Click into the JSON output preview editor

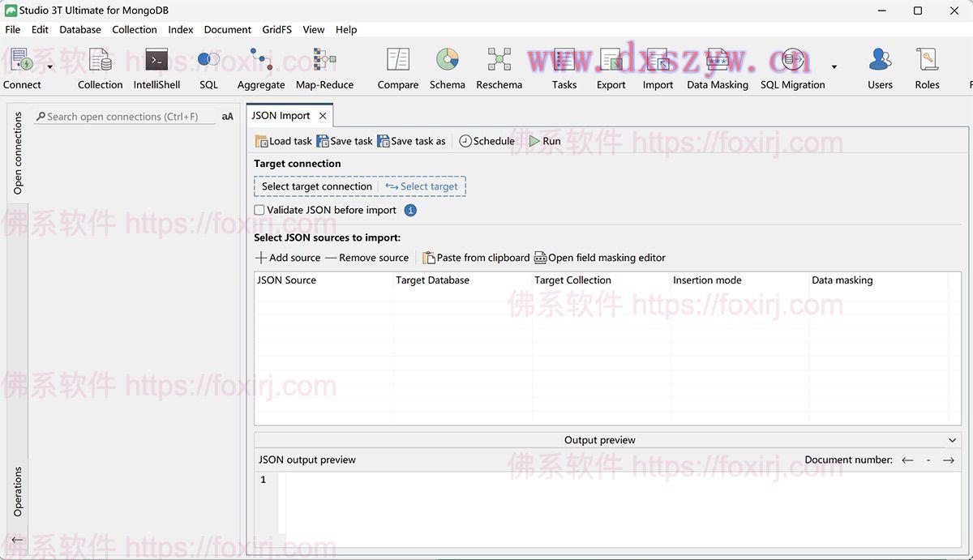(623, 508)
